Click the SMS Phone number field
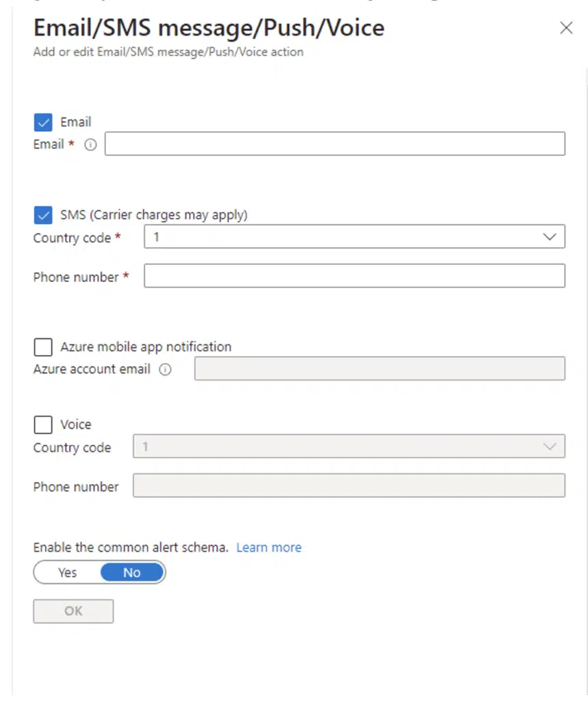The width and height of the screenshot is (588, 701). point(354,275)
